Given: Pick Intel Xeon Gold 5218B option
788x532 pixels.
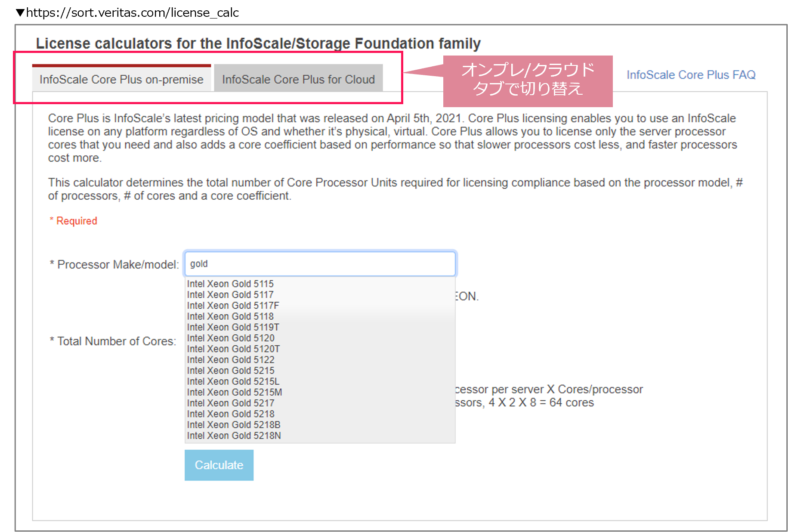Looking at the screenshot, I should (x=320, y=424).
